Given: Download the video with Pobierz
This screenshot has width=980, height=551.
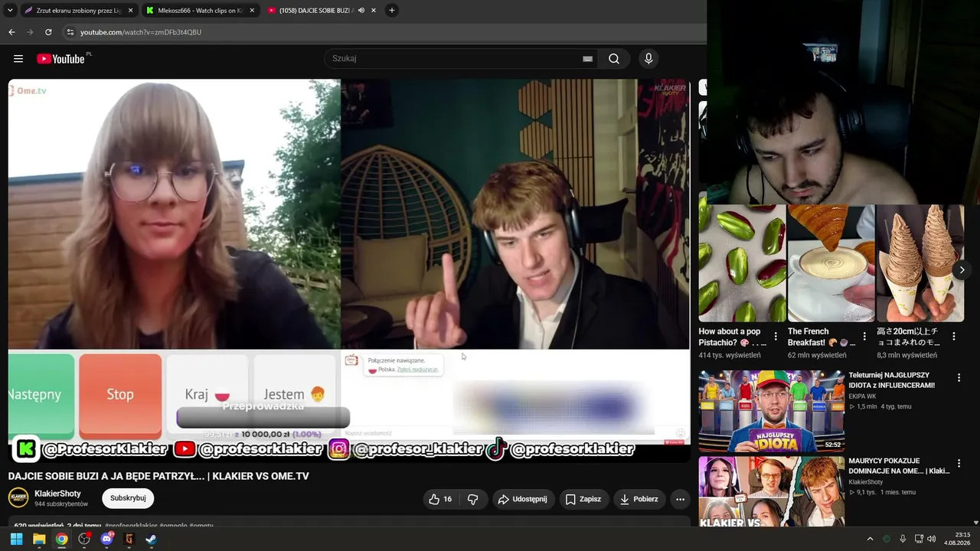Looking at the screenshot, I should [639, 499].
